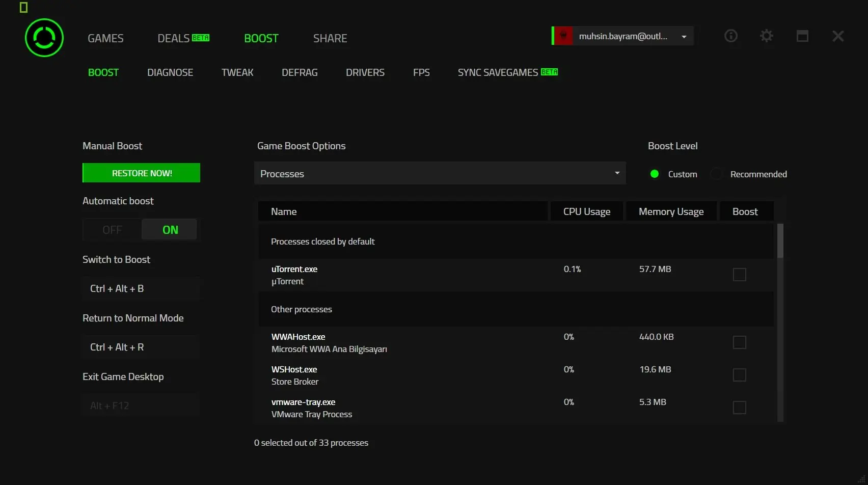Sort processes by the Name column

pyautogui.click(x=402, y=211)
